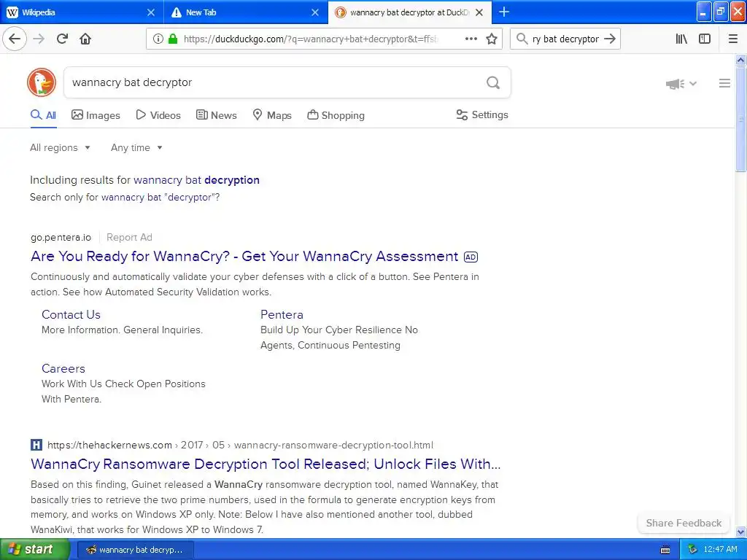Show site information icon in URL bar
The image size is (747, 560).
[158, 39]
